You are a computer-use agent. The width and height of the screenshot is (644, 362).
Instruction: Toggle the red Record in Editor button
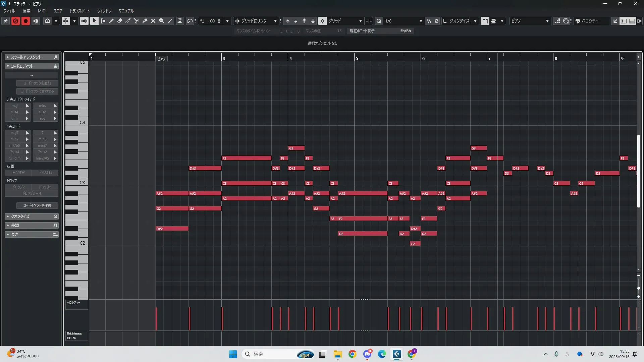pos(25,21)
